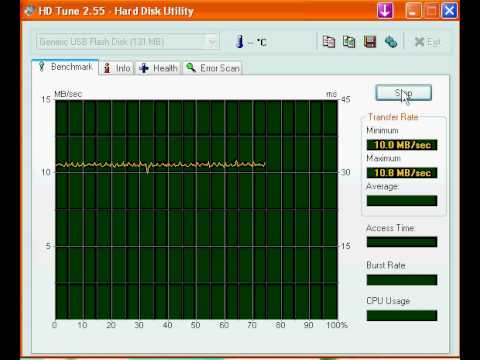Viewport: 480px width, 360px height.
Task: Click the HD Tune title bar icon
Action: (x=29, y=11)
